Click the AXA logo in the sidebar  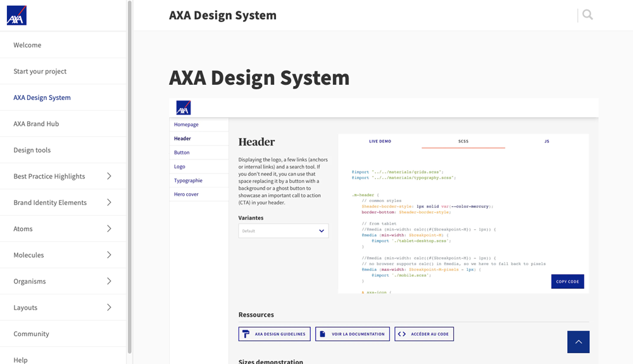[x=16, y=15]
